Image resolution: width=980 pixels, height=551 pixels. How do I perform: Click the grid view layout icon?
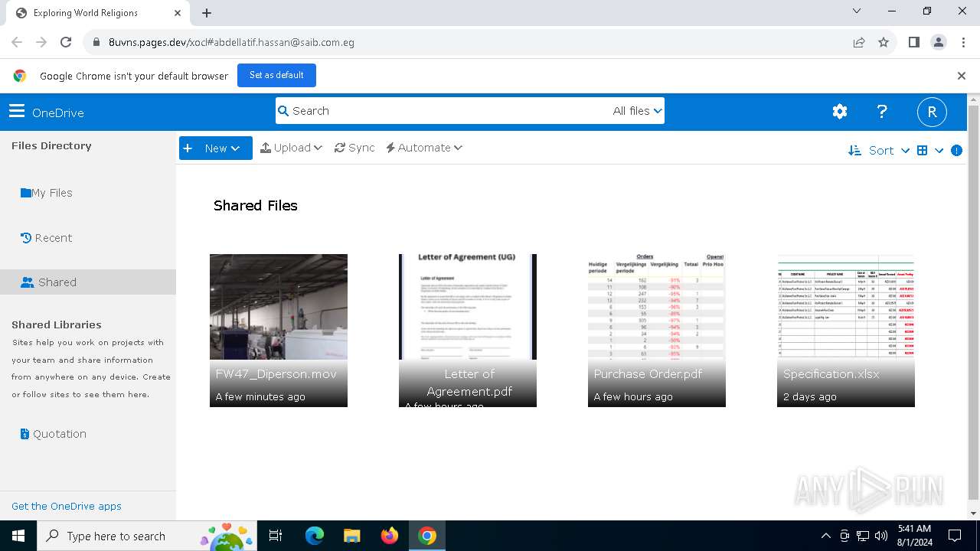coord(922,151)
